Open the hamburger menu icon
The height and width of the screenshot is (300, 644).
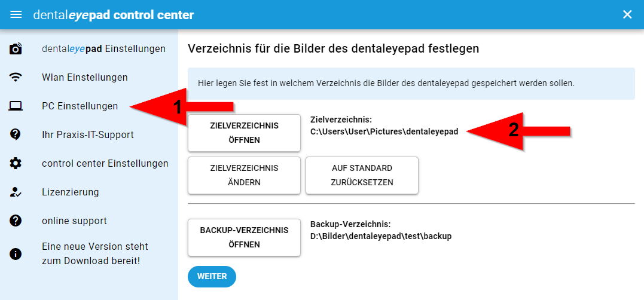point(16,15)
